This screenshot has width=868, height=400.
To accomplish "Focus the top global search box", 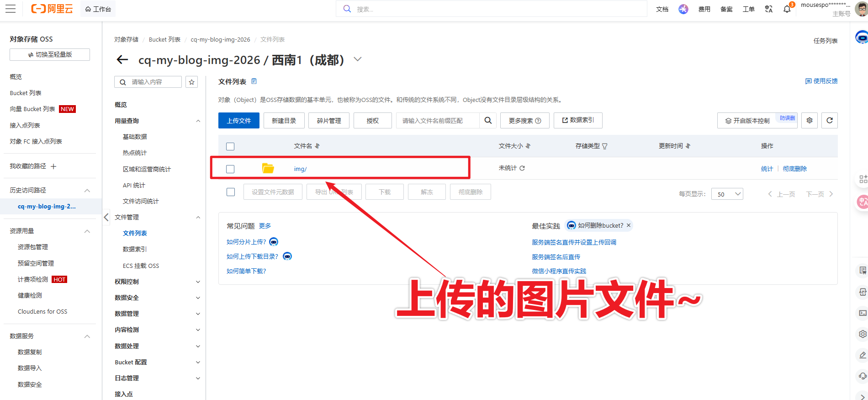I will pos(492,9).
